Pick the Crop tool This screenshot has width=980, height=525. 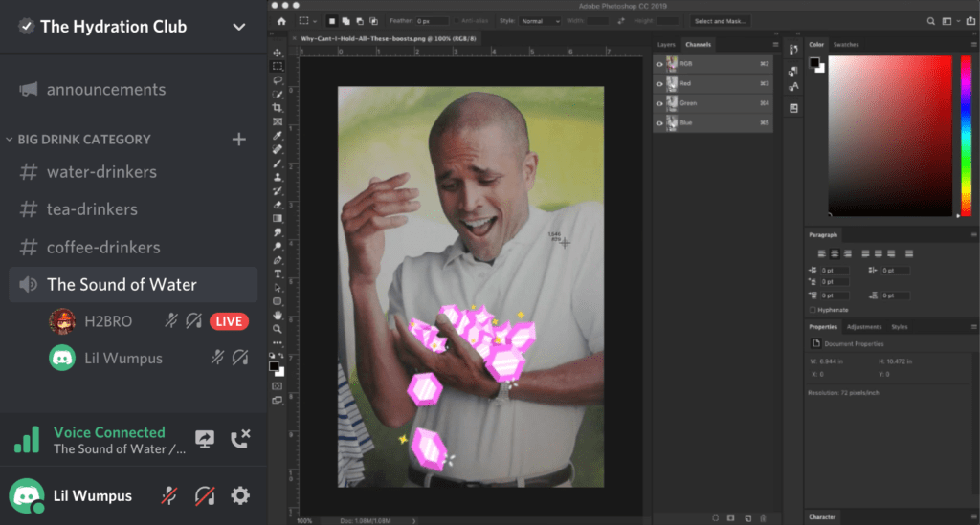tap(278, 108)
